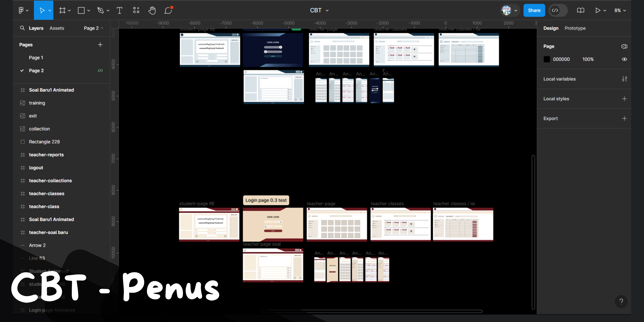Viewport: 644px width, 322px height.
Task: Click the search layers magnifier icon
Action: point(22,28)
